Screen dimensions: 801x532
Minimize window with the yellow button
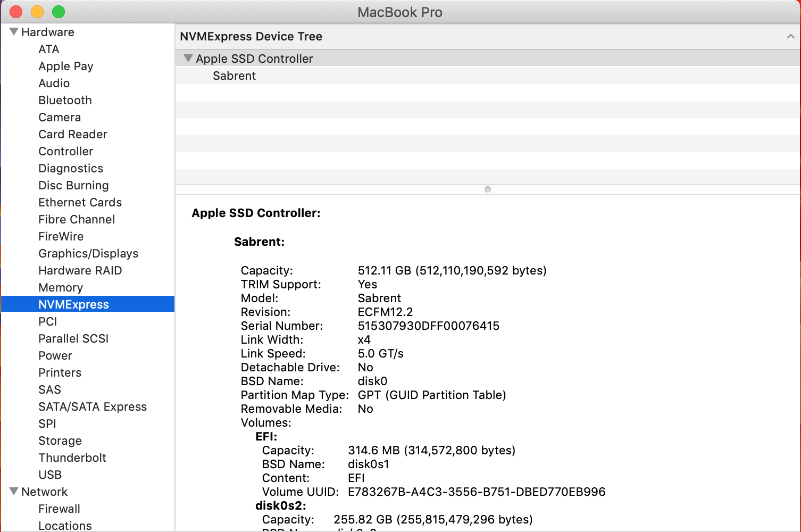coord(37,11)
